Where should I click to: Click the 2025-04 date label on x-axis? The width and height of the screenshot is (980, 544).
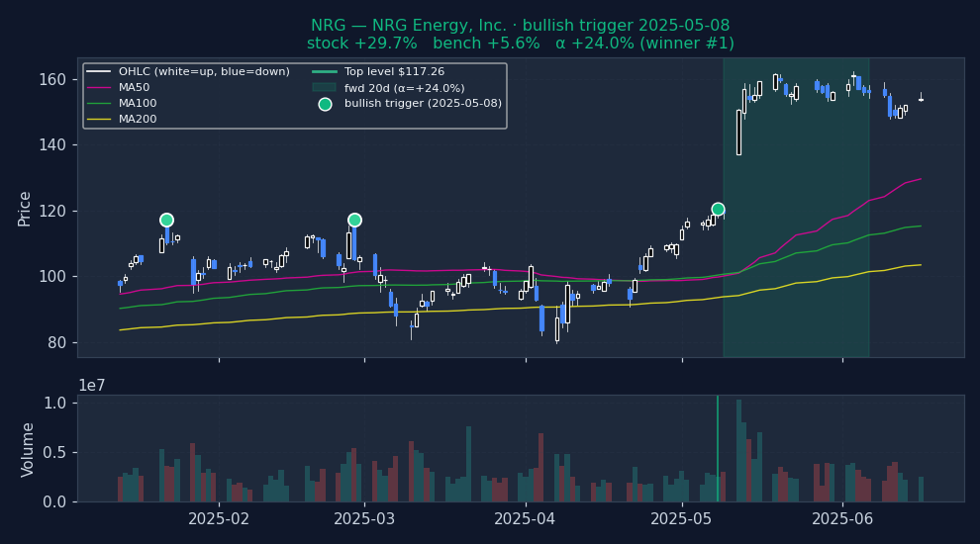coord(525,518)
